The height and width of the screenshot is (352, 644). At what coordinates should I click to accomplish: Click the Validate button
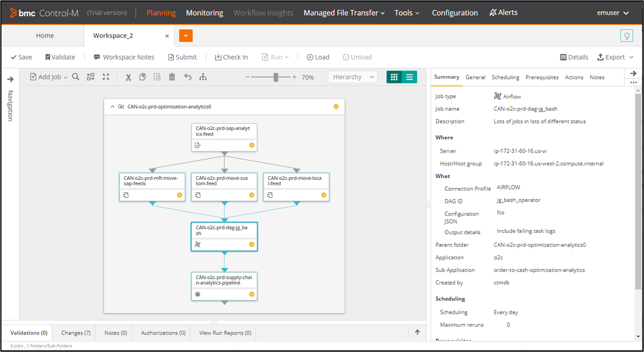[x=60, y=57]
